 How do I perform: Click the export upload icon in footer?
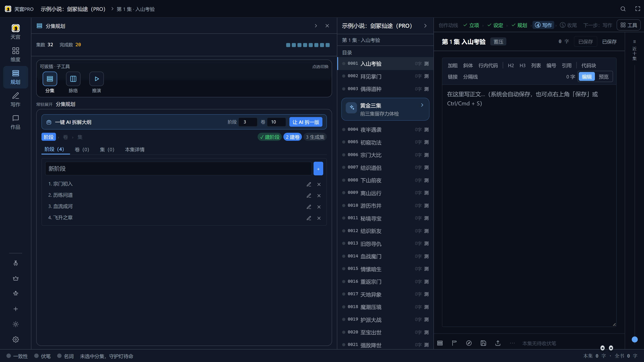pos(498,343)
